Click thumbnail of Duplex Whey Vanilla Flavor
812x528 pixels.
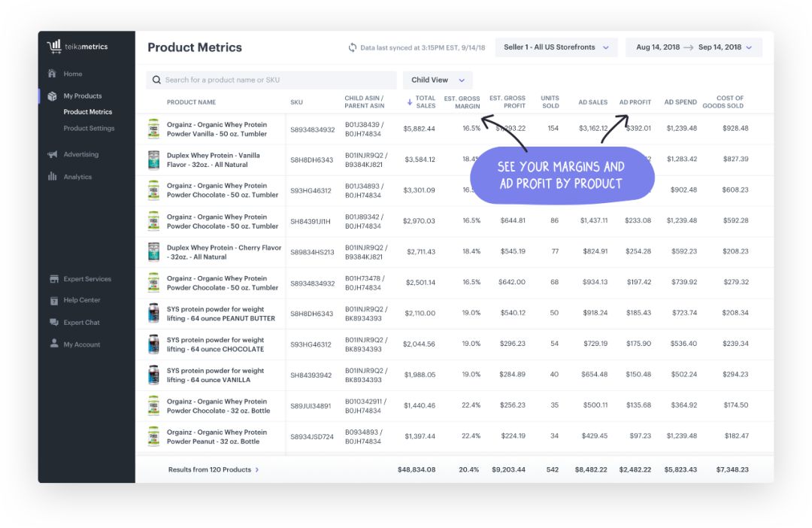click(x=153, y=159)
